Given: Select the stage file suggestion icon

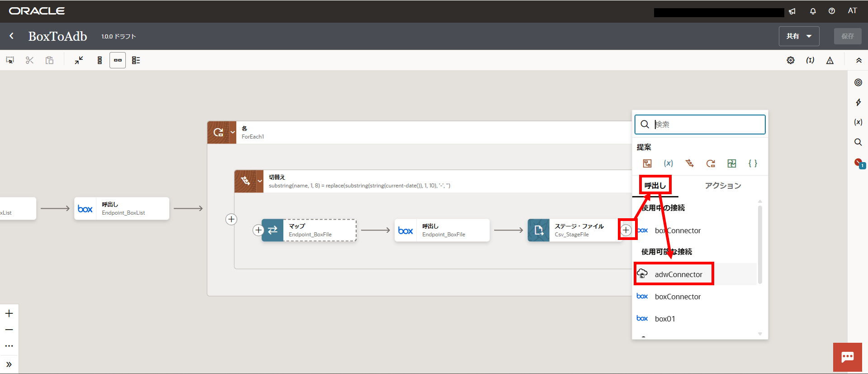Looking at the screenshot, I should [x=647, y=163].
